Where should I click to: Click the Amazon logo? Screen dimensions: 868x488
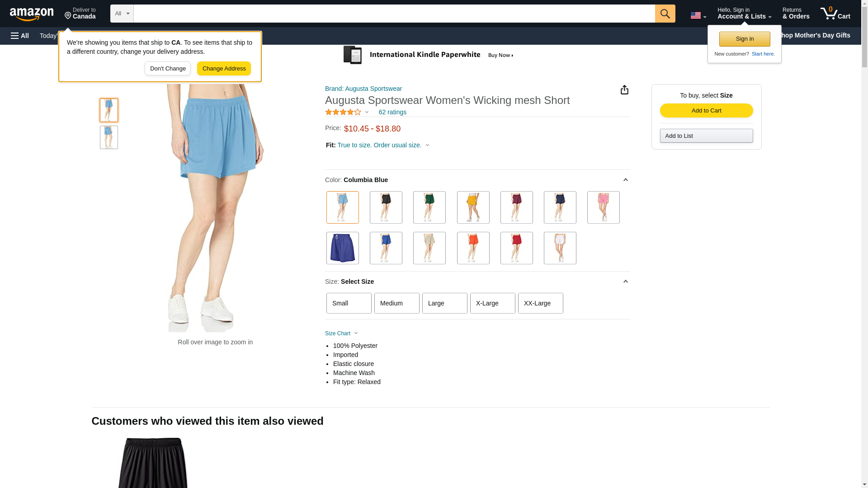coord(32,14)
